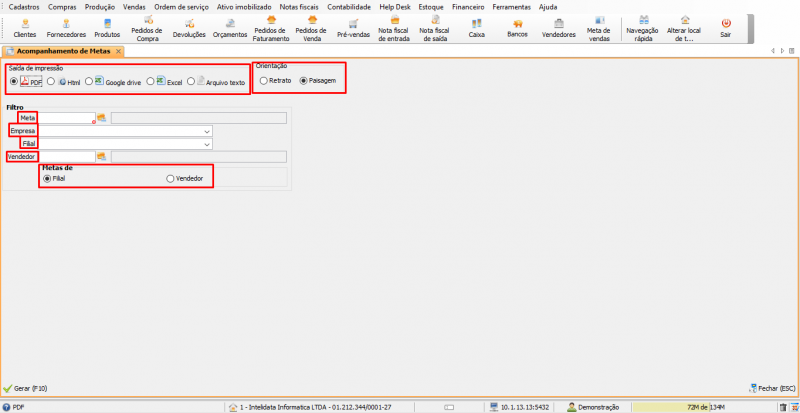
Task: Click the Fechar (ESC) button
Action: coord(770,388)
